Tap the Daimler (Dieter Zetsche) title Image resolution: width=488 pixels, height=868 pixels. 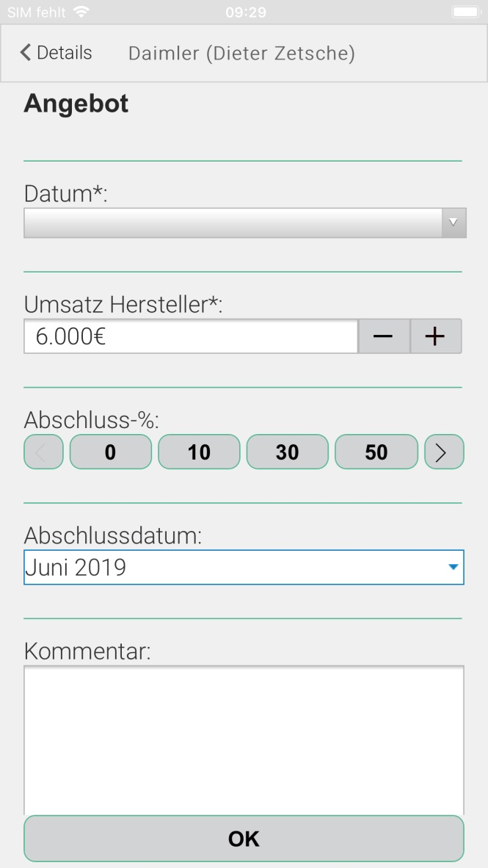coord(241,54)
